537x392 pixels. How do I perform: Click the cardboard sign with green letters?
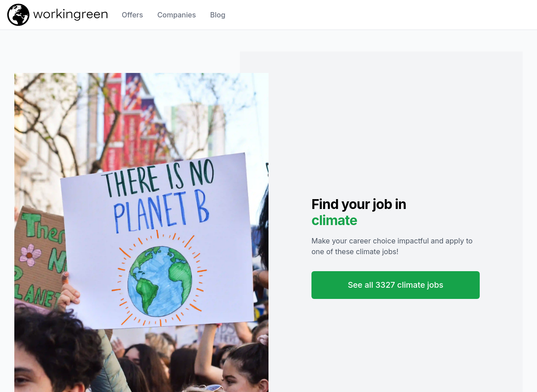coord(38,260)
